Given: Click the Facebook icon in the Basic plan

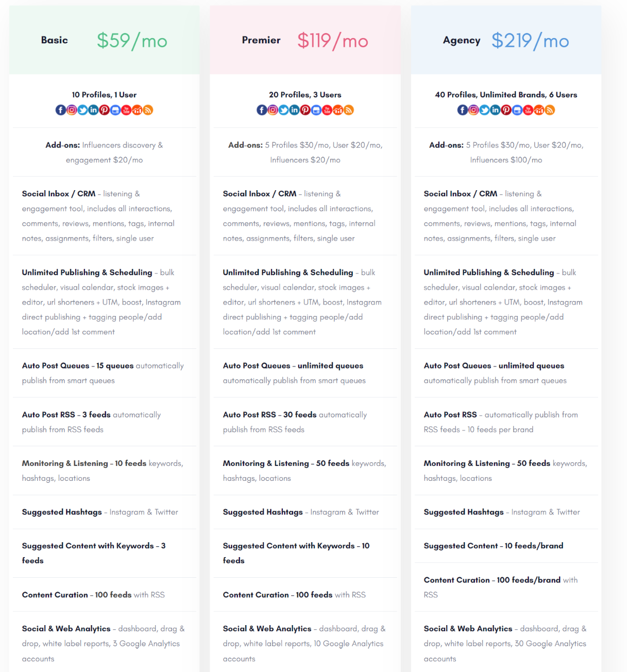Looking at the screenshot, I should pos(60,110).
